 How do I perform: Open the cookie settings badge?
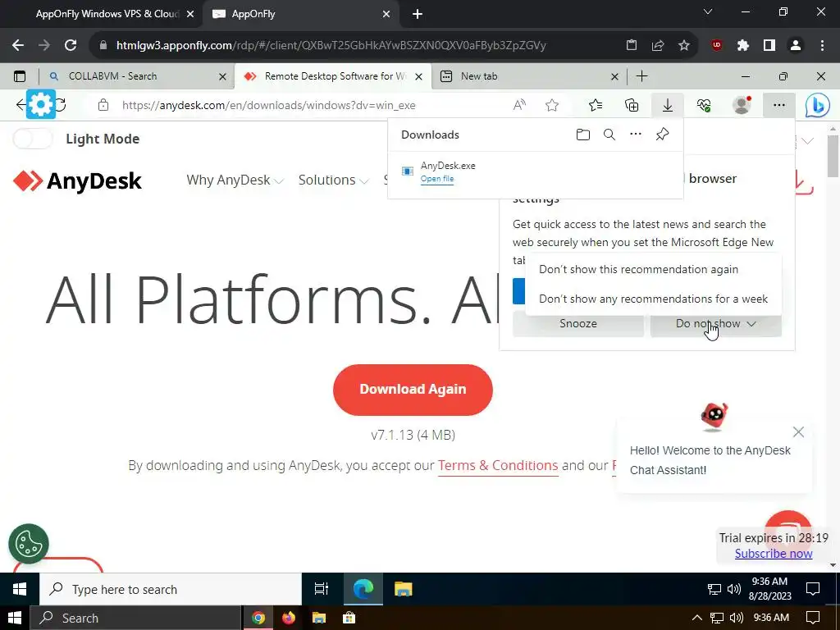coord(29,544)
